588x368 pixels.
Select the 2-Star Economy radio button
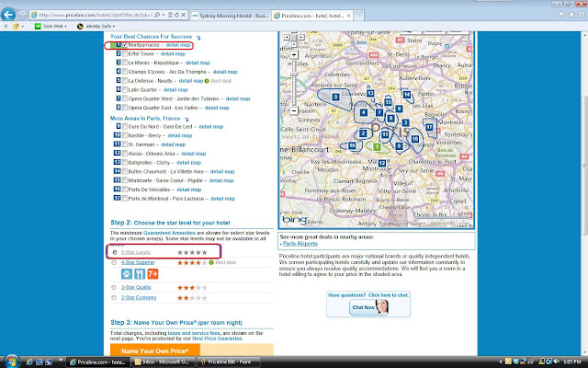point(114,298)
